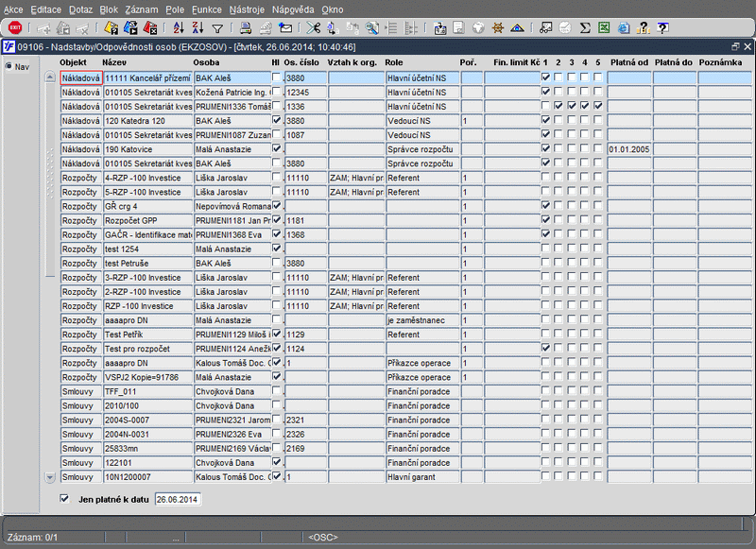Click the Platná od field showing 01.01.2005
This screenshot has width=756, height=549.
[629, 149]
